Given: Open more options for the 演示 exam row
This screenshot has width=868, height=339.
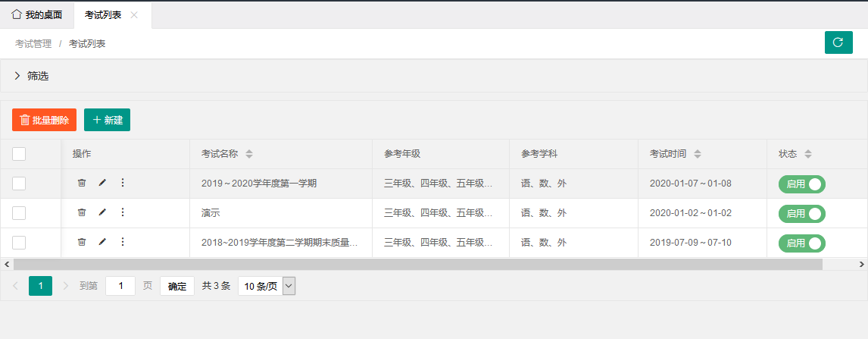Looking at the screenshot, I should [x=123, y=212].
